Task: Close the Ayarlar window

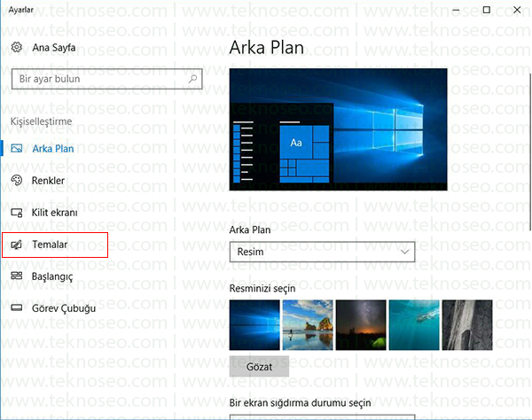Action: [517, 10]
